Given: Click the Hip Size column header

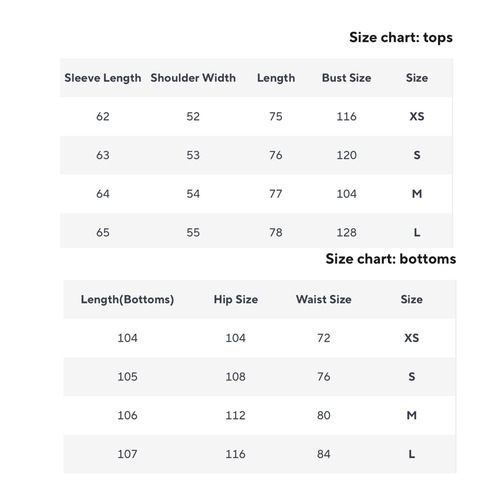Looking at the screenshot, I should 236,299.
